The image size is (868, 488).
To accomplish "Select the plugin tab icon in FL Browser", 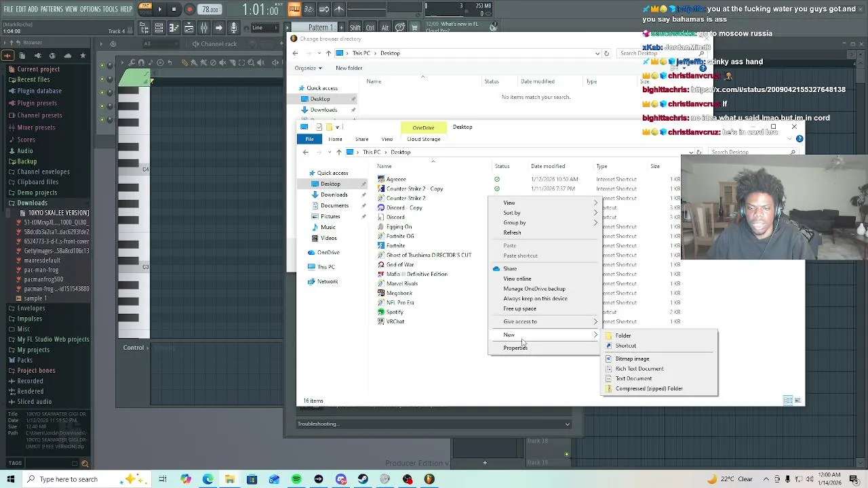I will (38, 56).
